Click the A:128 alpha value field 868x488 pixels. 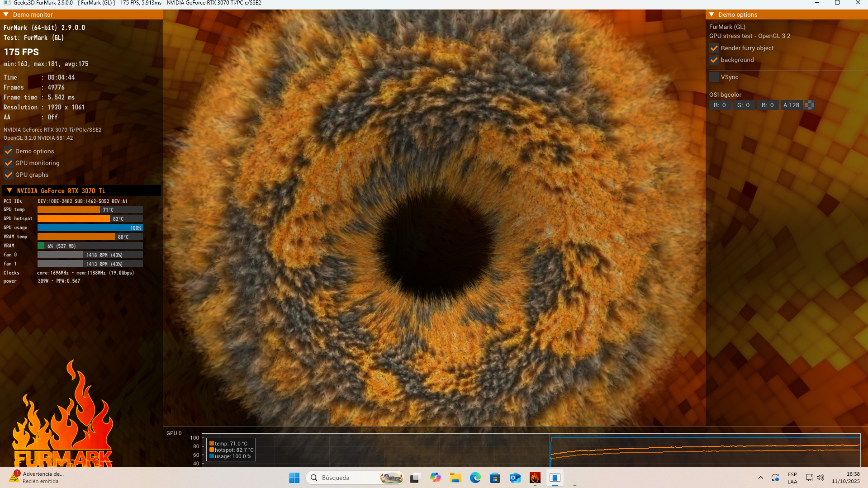[791, 105]
